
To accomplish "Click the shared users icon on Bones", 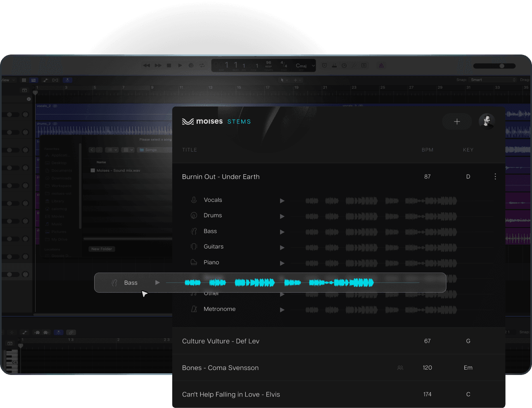I will tap(400, 368).
